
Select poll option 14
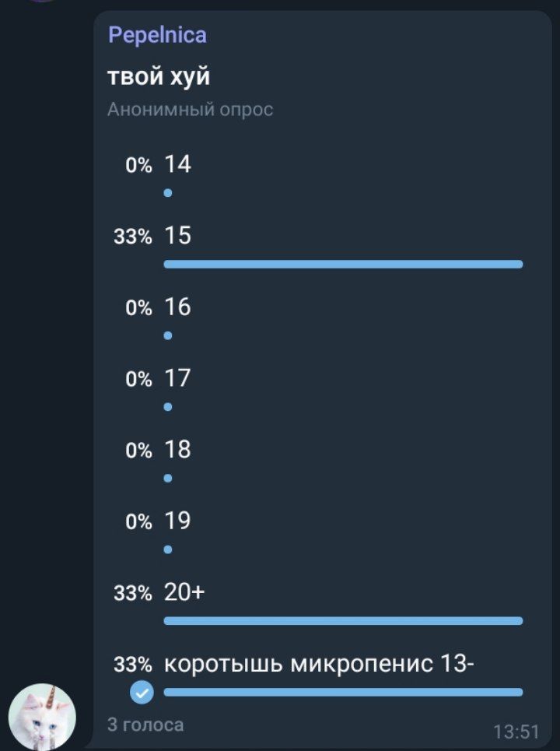pos(177,164)
